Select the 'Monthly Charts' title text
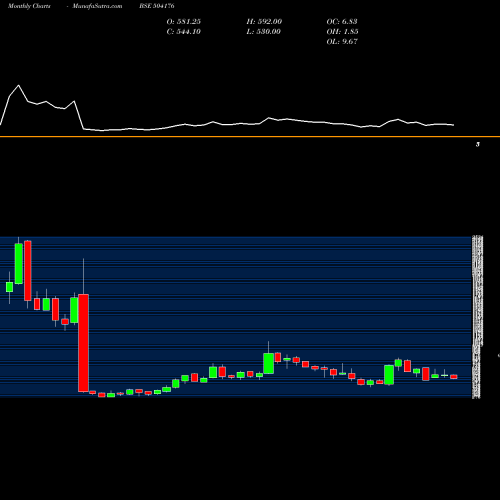500x500 pixels. click(x=29, y=6)
